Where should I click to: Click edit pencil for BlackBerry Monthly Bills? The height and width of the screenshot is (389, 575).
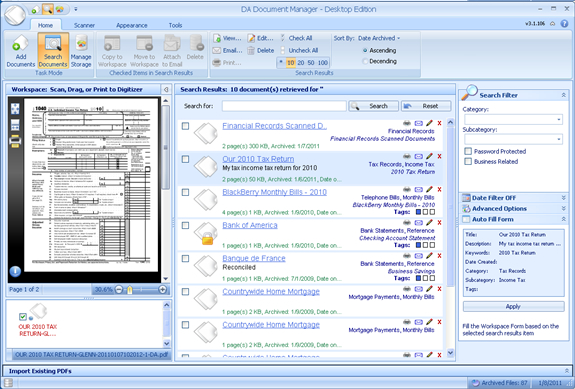(429, 189)
